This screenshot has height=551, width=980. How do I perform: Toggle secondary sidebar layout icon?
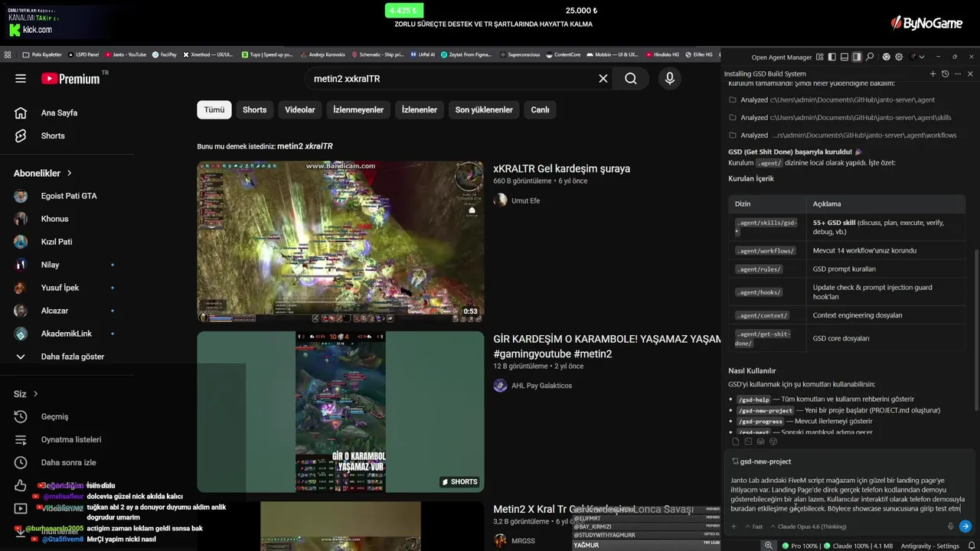pos(857,57)
